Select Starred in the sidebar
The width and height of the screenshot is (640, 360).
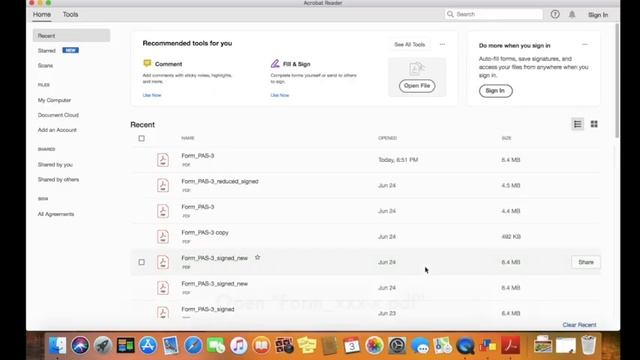coord(47,51)
